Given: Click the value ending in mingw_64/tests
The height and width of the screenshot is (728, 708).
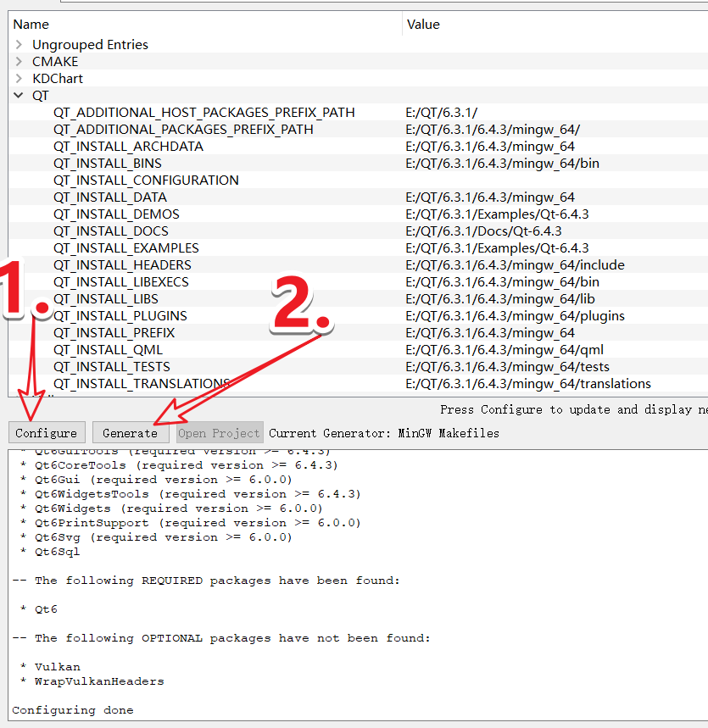Looking at the screenshot, I should [x=507, y=366].
